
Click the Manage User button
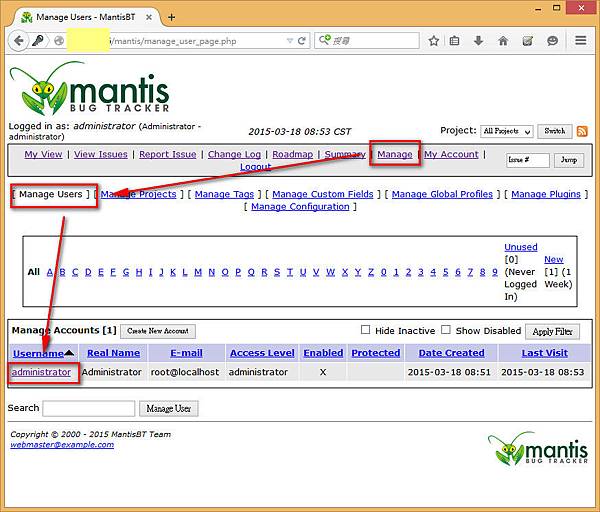pyautogui.click(x=168, y=409)
